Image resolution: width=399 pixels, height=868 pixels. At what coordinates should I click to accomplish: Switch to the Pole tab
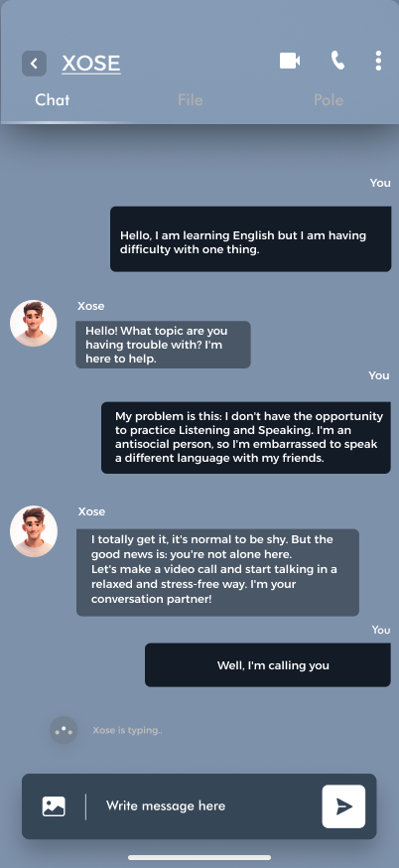coord(329,100)
